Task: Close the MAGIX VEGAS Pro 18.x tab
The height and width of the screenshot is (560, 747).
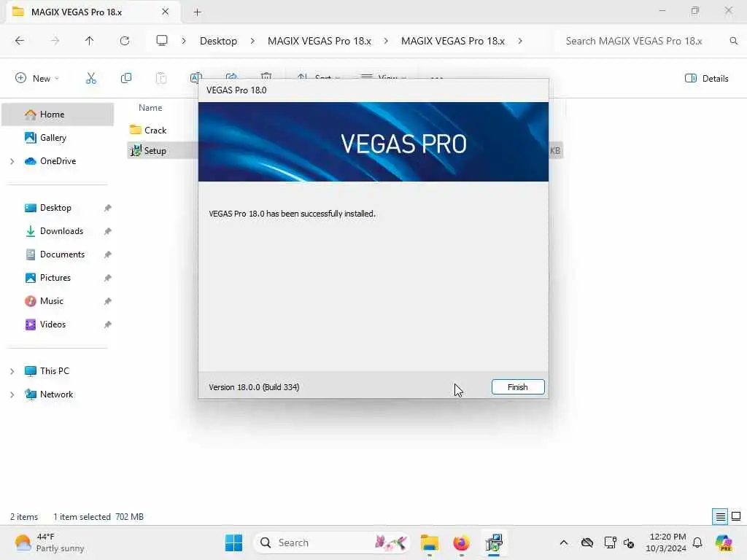Action: point(165,12)
